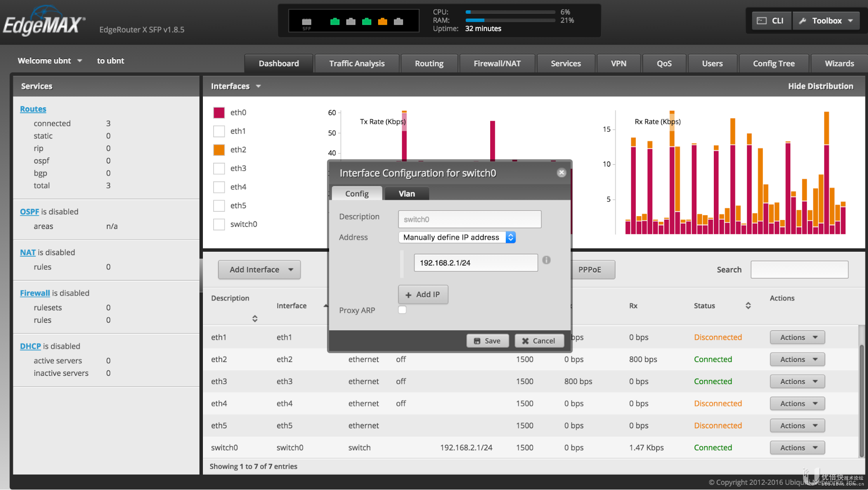Click the Rx column header
Image resolution: width=868 pixels, height=490 pixels.
[x=633, y=306]
